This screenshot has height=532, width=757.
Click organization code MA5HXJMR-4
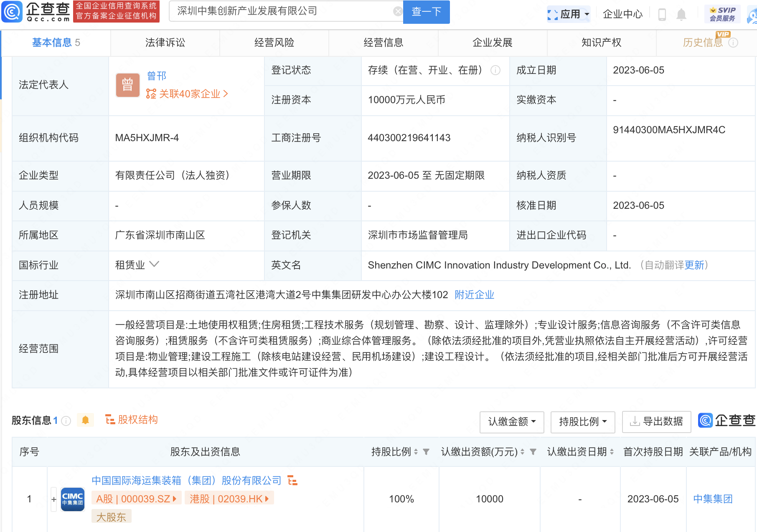tap(147, 138)
